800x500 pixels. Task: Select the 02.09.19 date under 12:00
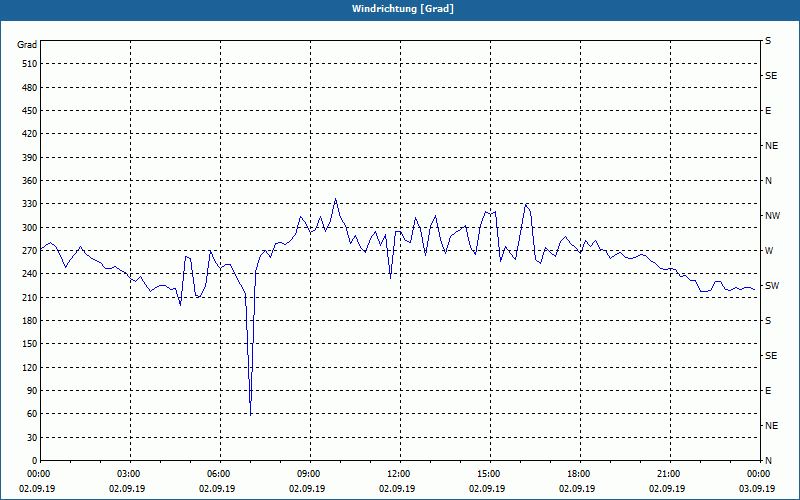(397, 489)
